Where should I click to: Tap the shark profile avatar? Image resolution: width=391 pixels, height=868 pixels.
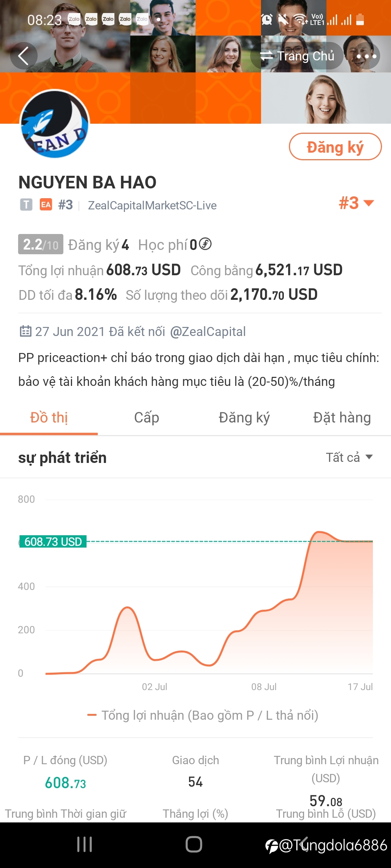pyautogui.click(x=54, y=124)
